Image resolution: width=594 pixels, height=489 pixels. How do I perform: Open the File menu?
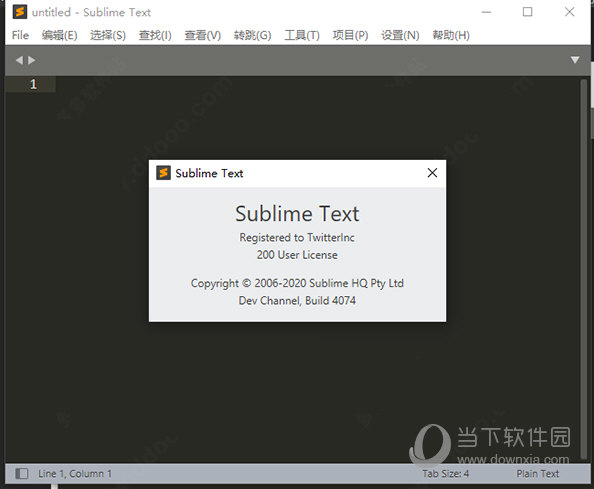point(20,35)
